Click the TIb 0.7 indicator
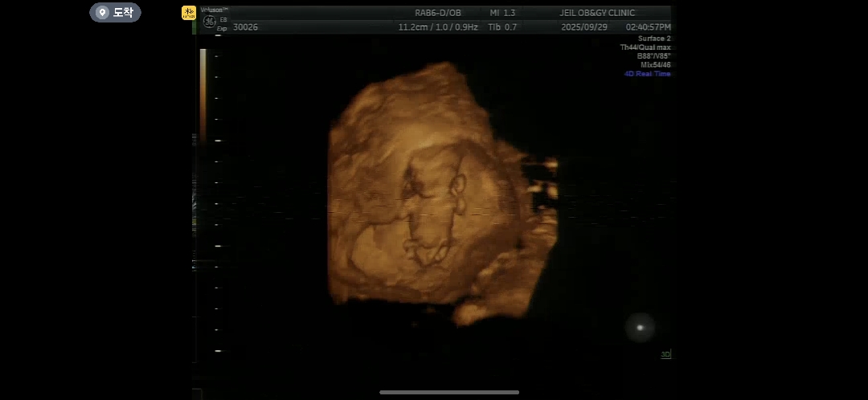Screen dimensions: 868x400 point(502,27)
